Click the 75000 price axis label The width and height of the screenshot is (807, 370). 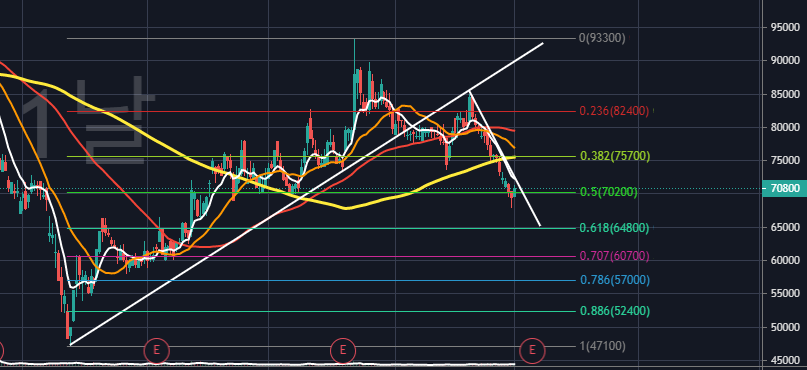(x=785, y=161)
